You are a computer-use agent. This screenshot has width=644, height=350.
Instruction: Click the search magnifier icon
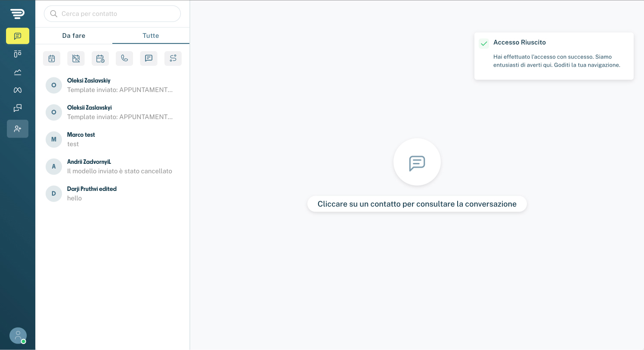click(x=54, y=14)
